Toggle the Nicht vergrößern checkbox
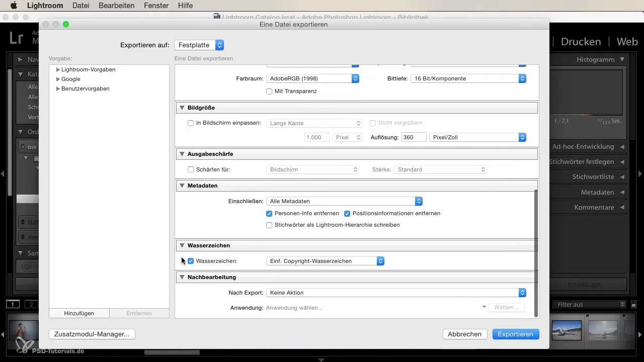Viewport: 644px width, 362px height. [x=373, y=123]
